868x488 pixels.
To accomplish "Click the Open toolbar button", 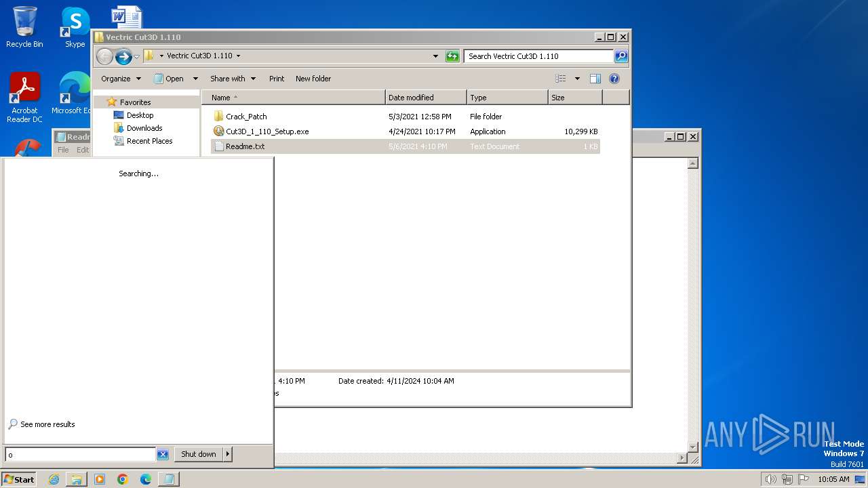I will 170,79.
